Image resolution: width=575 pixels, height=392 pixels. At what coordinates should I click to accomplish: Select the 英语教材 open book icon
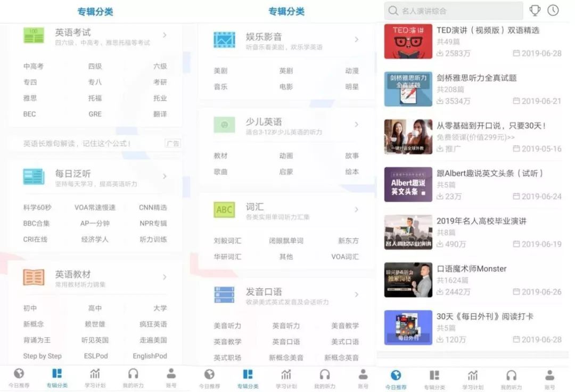[x=34, y=277]
